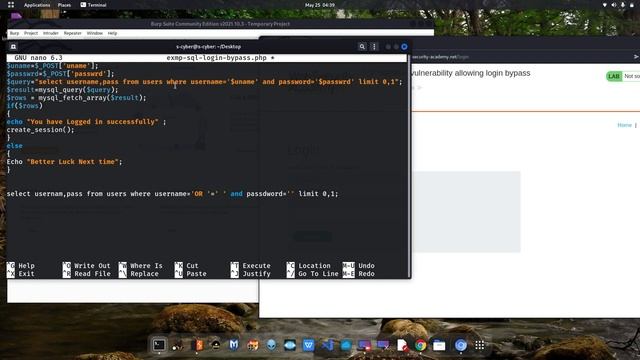
Task: Click nano's Cut shortcut label
Action: point(192,266)
